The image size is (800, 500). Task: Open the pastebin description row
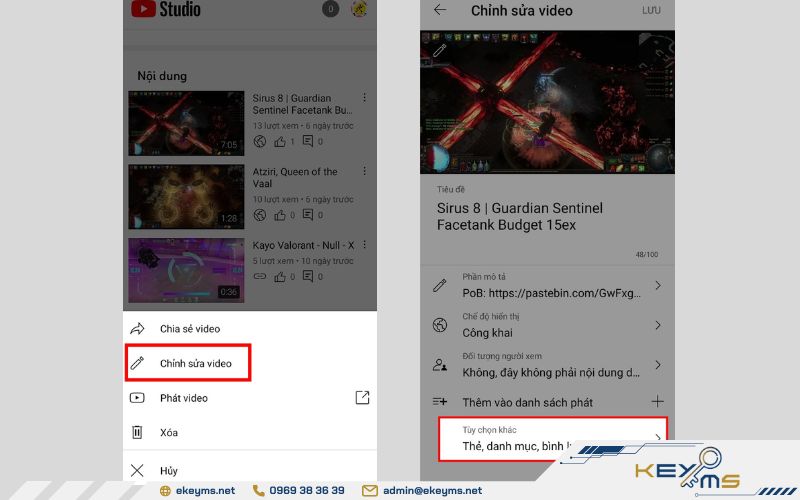coord(547,285)
